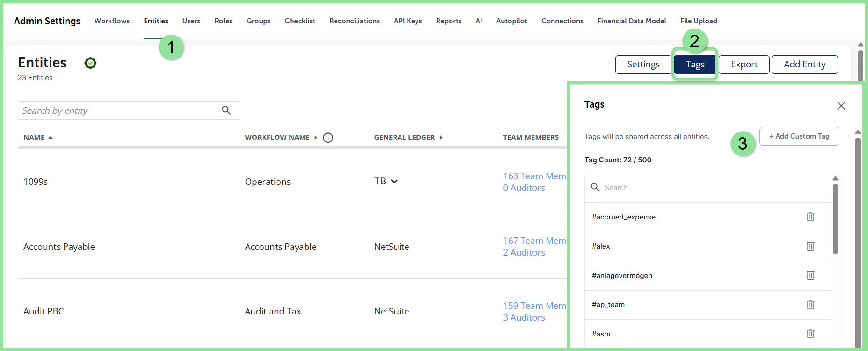Click NetSuite ledger in Audit PBC row
The width and height of the screenshot is (868, 351).
point(392,311)
